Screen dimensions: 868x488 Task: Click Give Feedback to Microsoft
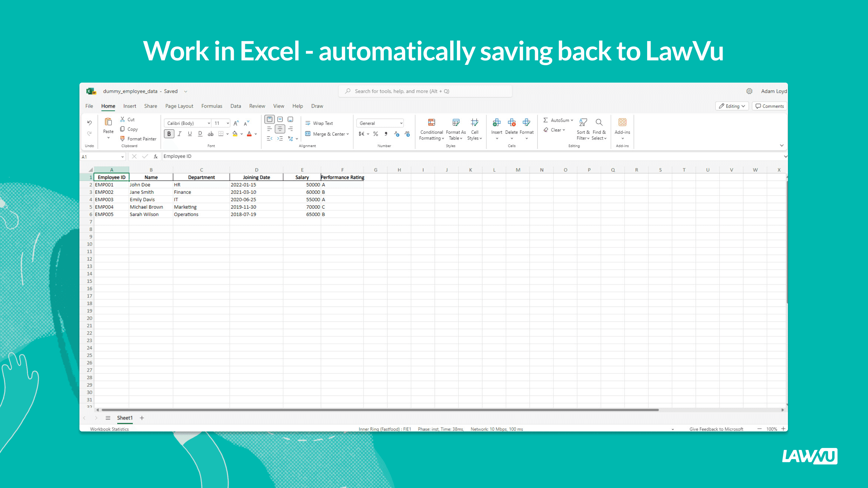(x=716, y=429)
